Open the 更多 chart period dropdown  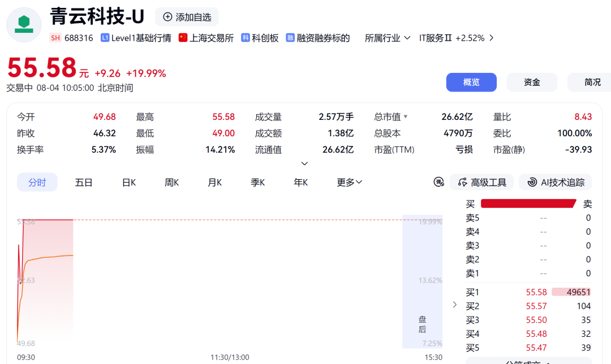click(x=349, y=182)
